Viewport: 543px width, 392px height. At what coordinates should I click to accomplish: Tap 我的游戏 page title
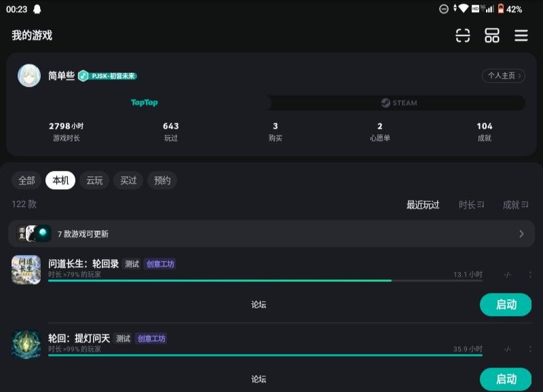pyautogui.click(x=32, y=35)
